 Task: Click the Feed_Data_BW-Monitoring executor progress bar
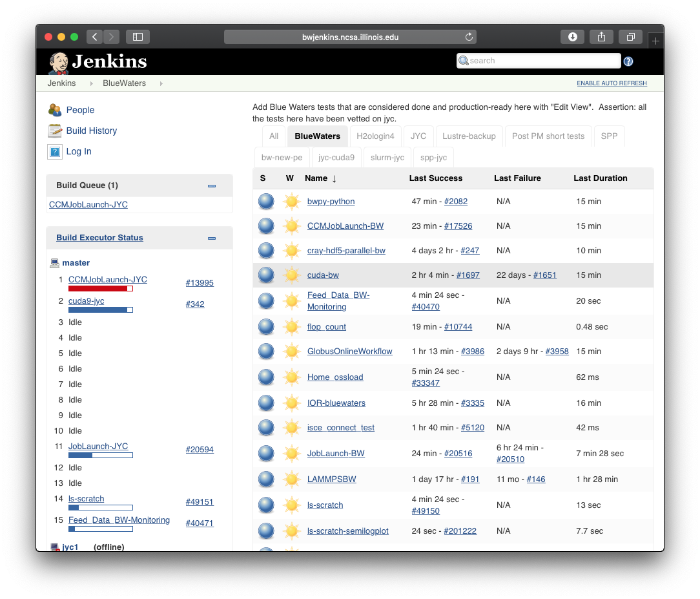(101, 529)
